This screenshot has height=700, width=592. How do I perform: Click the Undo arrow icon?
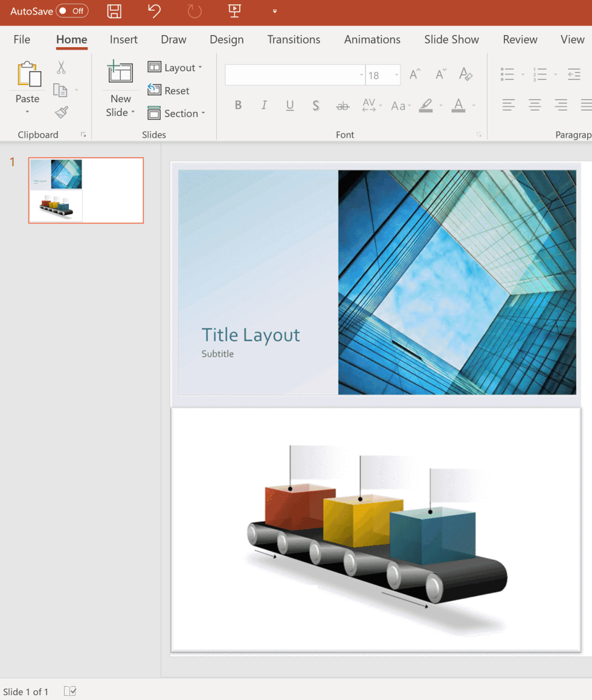155,11
